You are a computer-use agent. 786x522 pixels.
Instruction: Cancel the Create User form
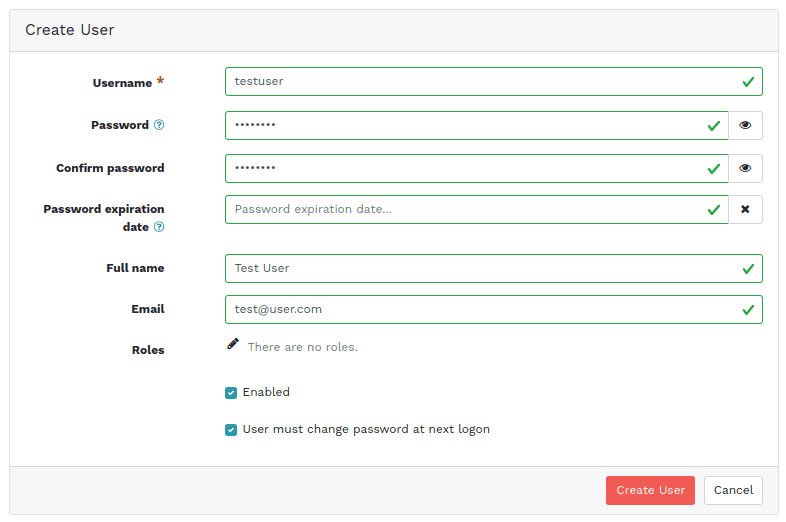(733, 490)
